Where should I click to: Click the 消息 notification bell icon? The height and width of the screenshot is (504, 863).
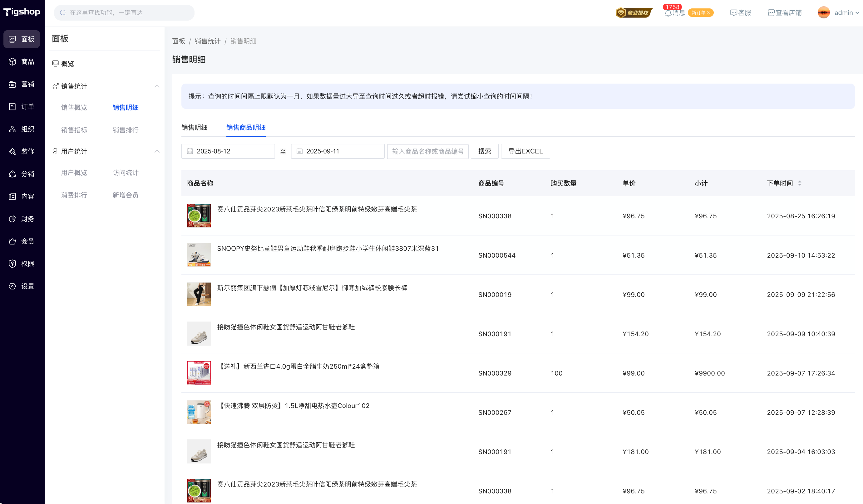(x=668, y=13)
